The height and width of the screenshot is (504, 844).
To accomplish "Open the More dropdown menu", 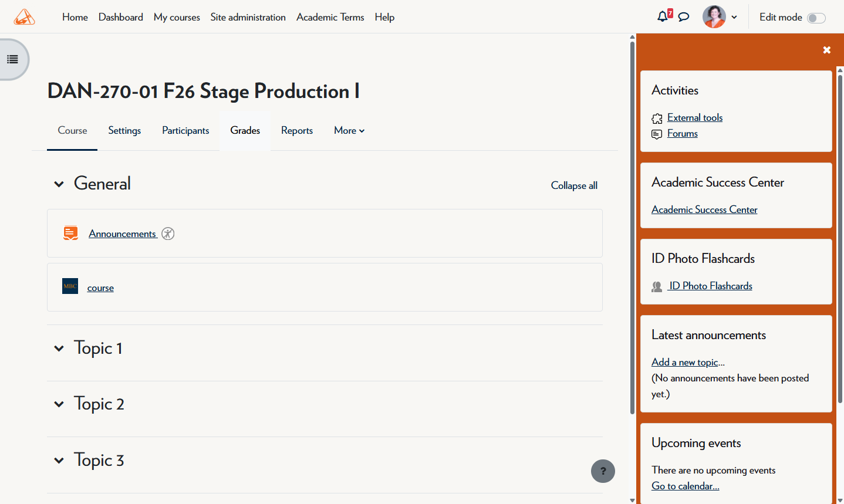I will (349, 130).
